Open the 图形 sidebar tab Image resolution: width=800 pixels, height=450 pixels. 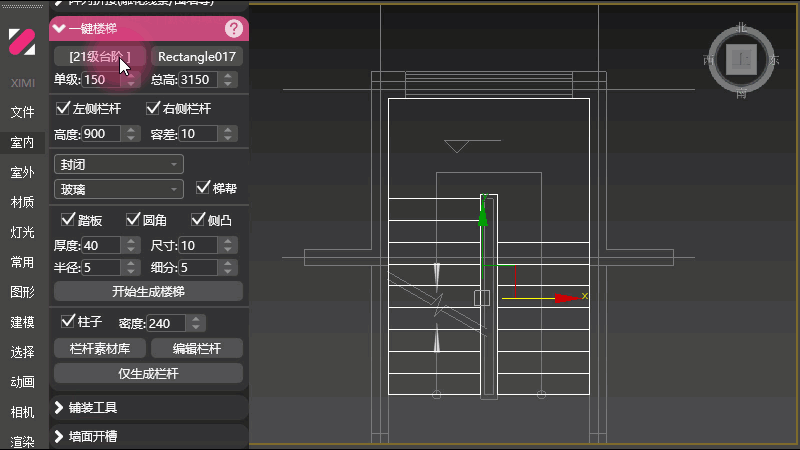click(x=22, y=292)
